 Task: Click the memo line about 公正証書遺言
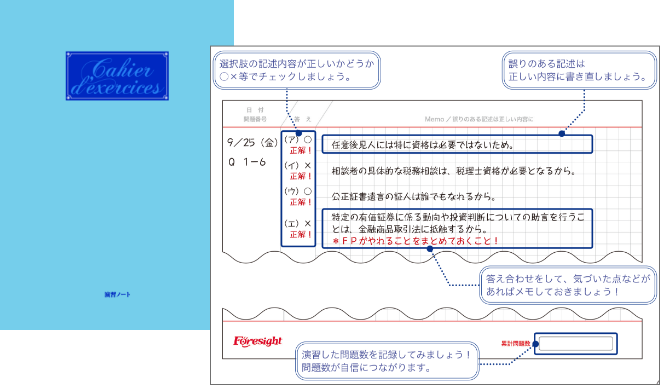click(x=414, y=197)
